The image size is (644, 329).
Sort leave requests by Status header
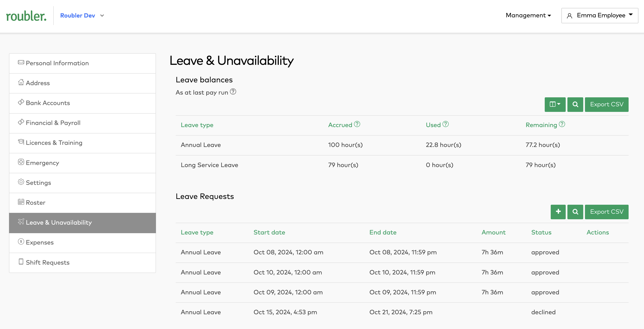click(x=541, y=233)
